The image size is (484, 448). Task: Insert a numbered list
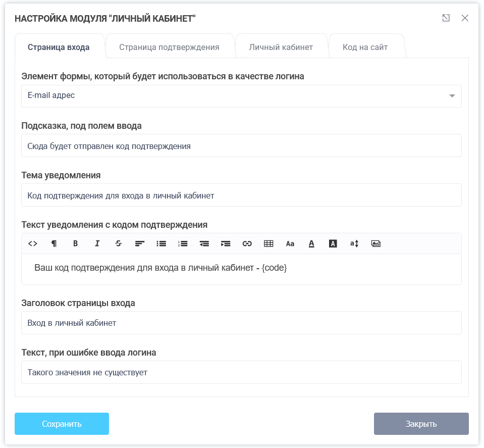(183, 243)
